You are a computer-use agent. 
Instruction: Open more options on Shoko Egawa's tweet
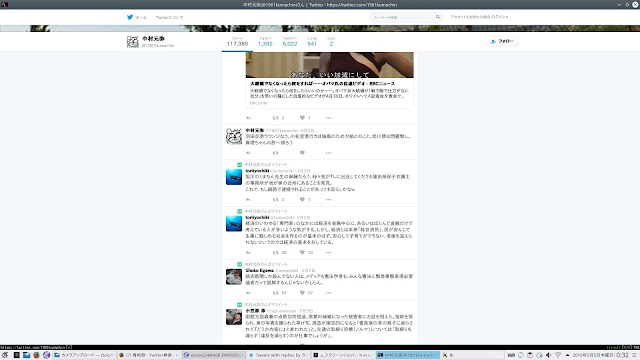pos(329,293)
